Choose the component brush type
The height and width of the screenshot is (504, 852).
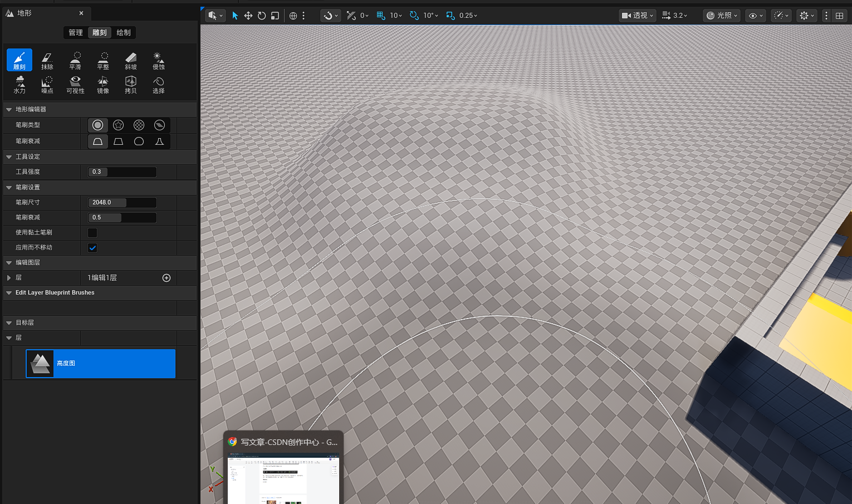point(160,125)
